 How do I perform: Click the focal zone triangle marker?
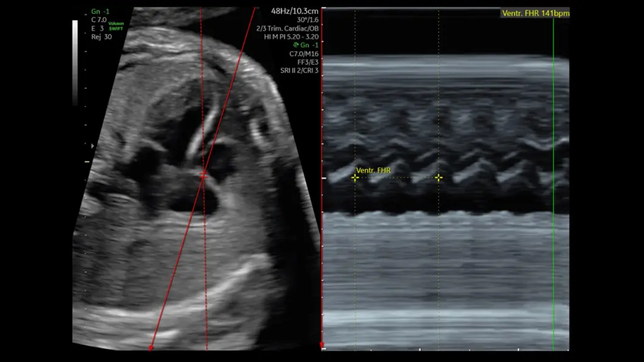[x=92, y=146]
